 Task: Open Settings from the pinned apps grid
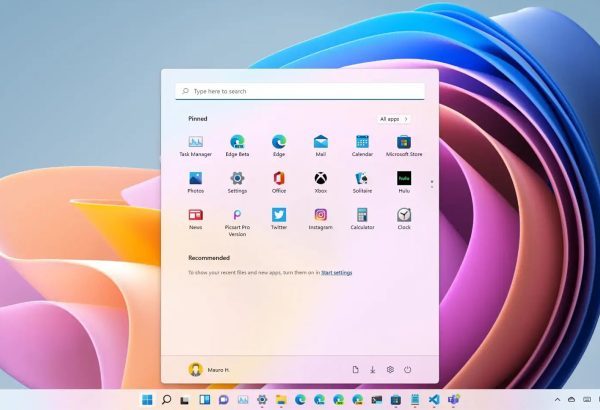pos(237,183)
